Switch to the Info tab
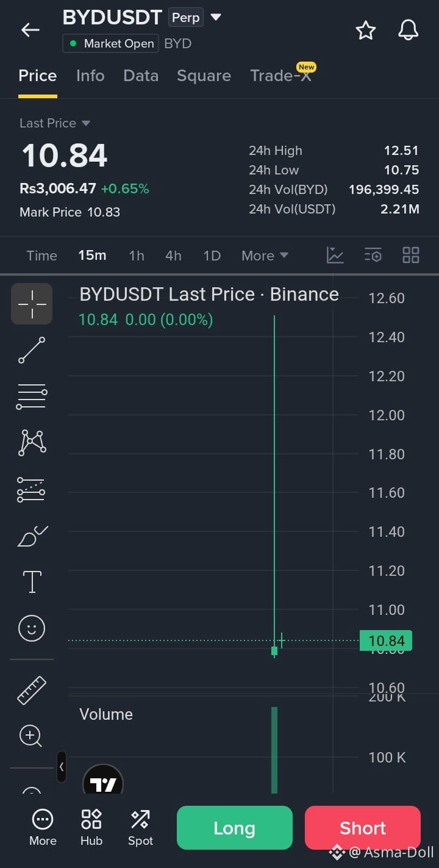The height and width of the screenshot is (868, 439). [x=90, y=76]
